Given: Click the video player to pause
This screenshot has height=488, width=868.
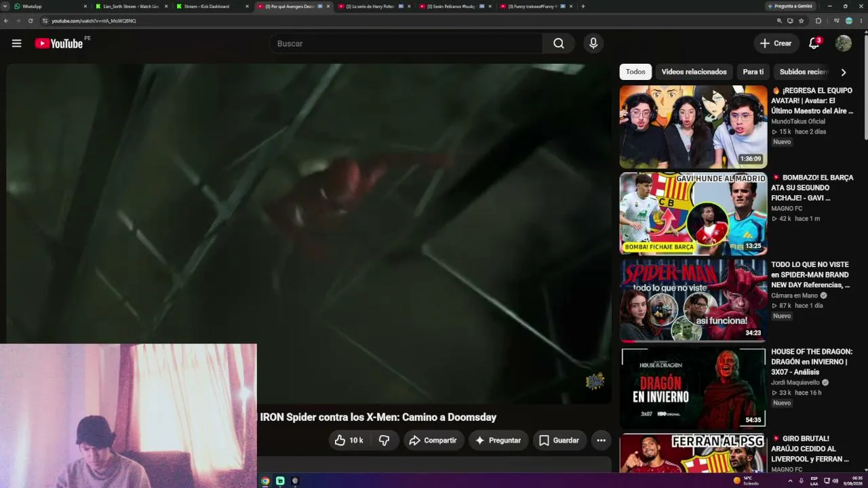Looking at the screenshot, I should click(x=309, y=234).
